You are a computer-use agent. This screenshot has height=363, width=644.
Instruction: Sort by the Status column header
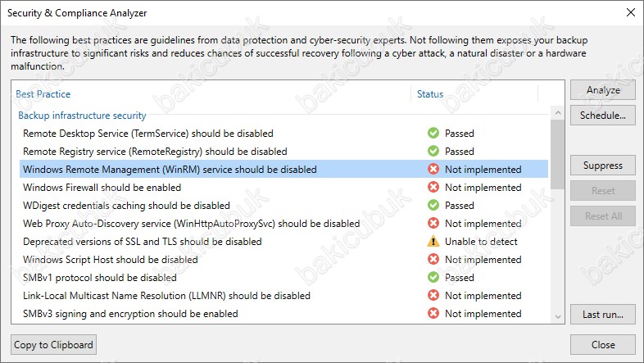pos(430,94)
